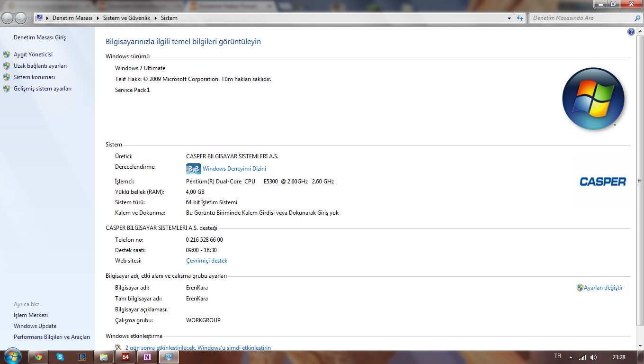This screenshot has width=644, height=364.
Task: Open the dark L icon app on taskbar
Action: [82, 357]
